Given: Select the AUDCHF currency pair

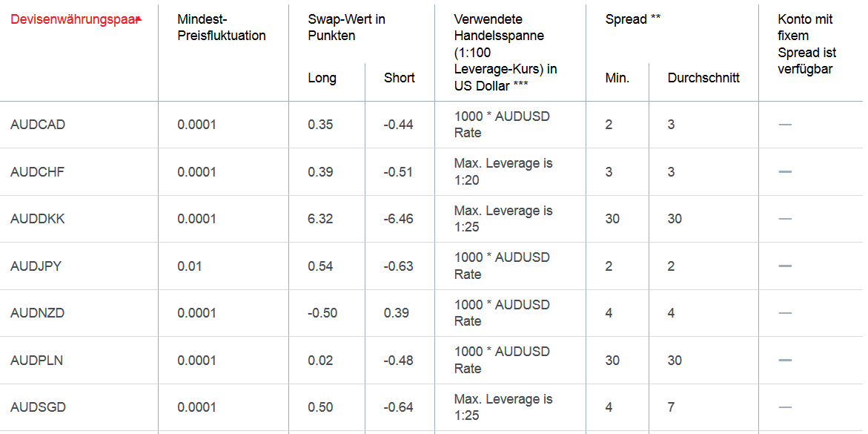Looking at the screenshot, I should [37, 172].
